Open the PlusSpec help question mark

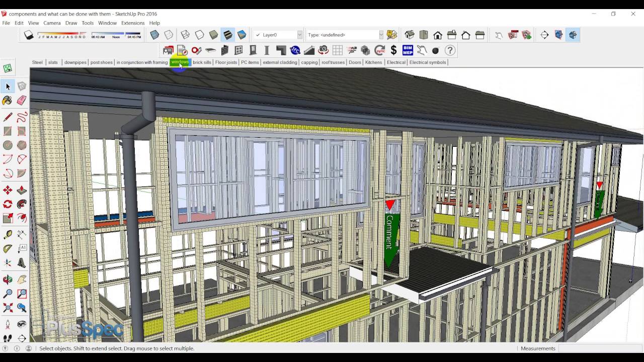pyautogui.click(x=450, y=50)
